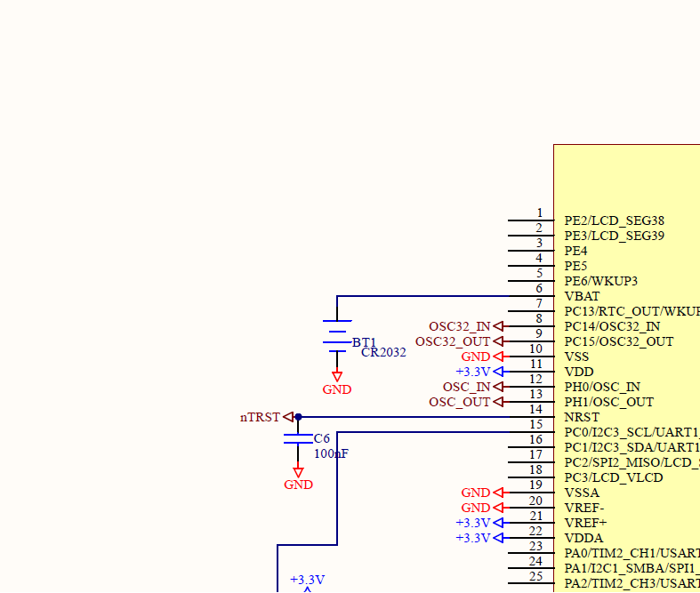Screen dimensions: 700x593
Task: Click the CR2032 value label
Action: [383, 352]
